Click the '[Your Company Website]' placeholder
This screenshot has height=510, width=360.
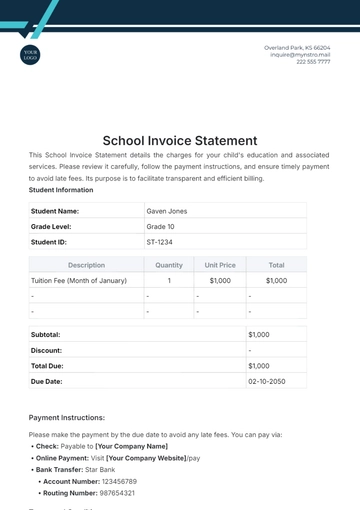146,458
